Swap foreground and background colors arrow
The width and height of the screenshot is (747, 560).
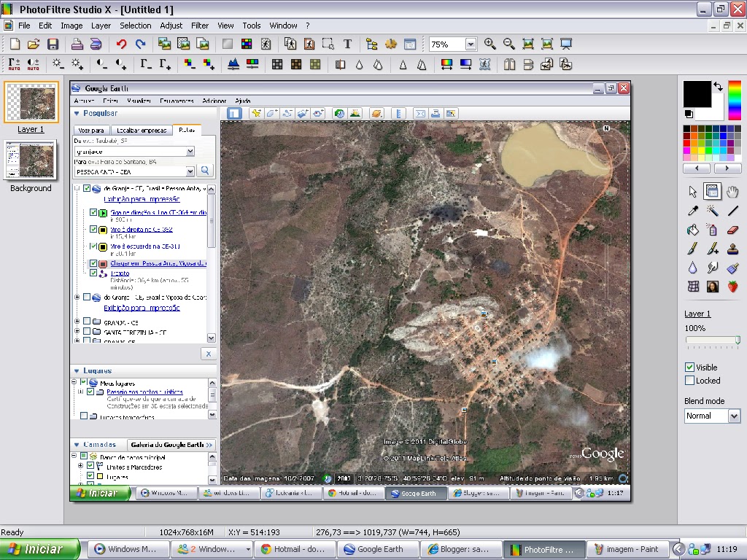coord(718,86)
